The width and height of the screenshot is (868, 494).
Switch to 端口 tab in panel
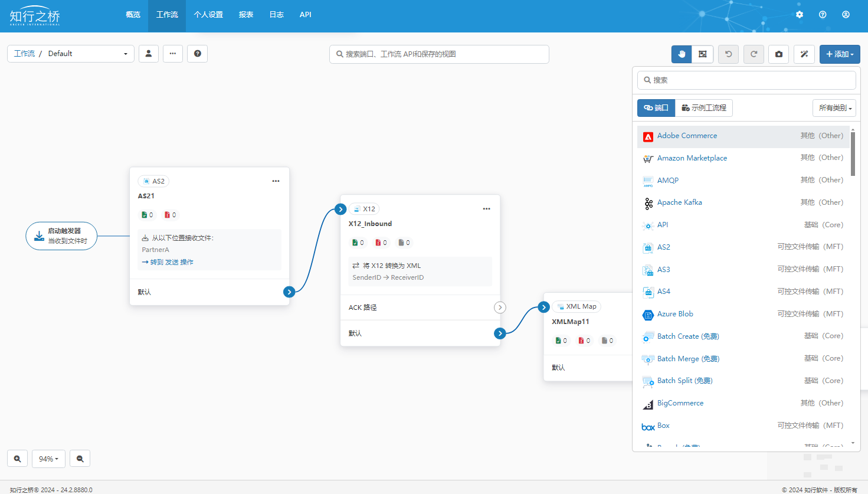pyautogui.click(x=656, y=108)
